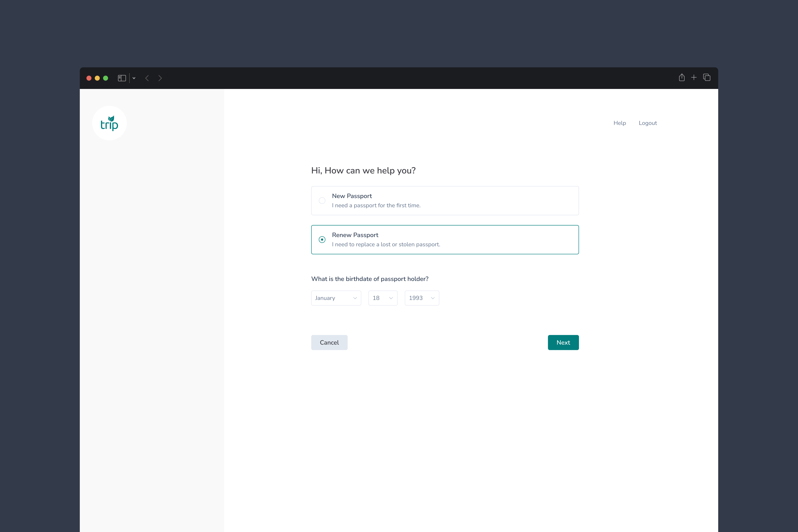Select the Renew Passport radio button
This screenshot has width=798, height=532.
point(322,240)
